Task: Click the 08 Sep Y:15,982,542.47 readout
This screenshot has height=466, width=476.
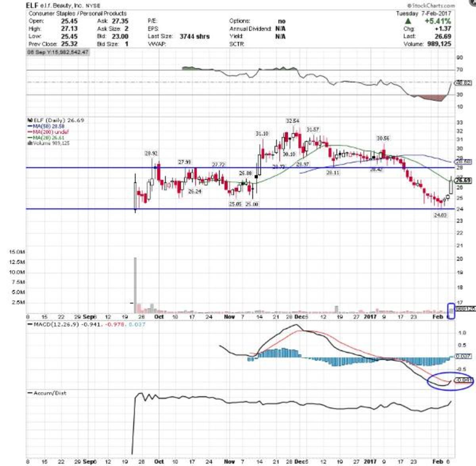Action: [x=58, y=52]
